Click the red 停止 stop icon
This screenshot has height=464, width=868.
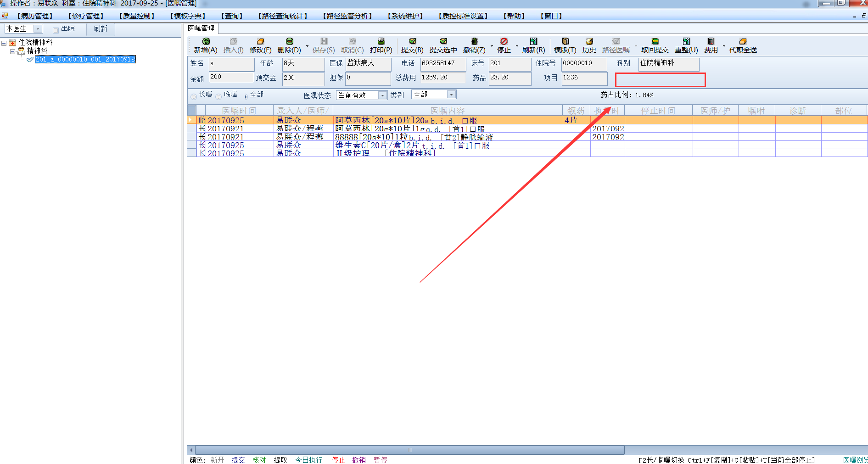[504, 41]
